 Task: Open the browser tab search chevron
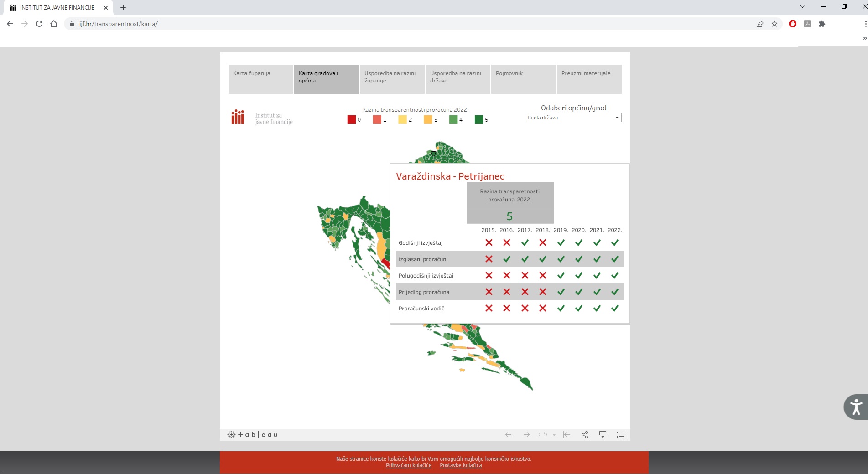pos(802,7)
